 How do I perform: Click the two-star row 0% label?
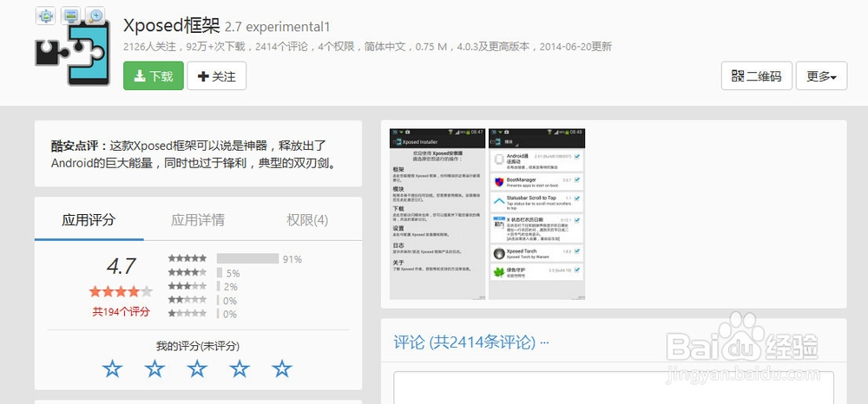[230, 301]
